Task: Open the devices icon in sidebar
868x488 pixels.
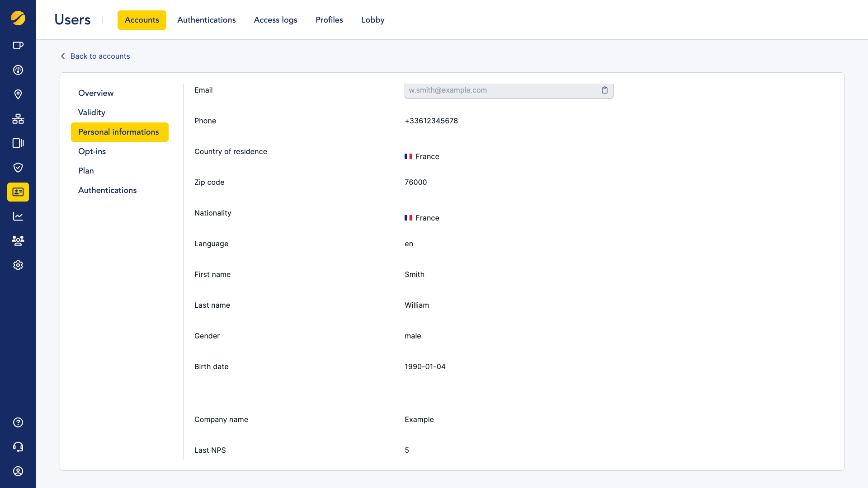Action: click(x=18, y=143)
